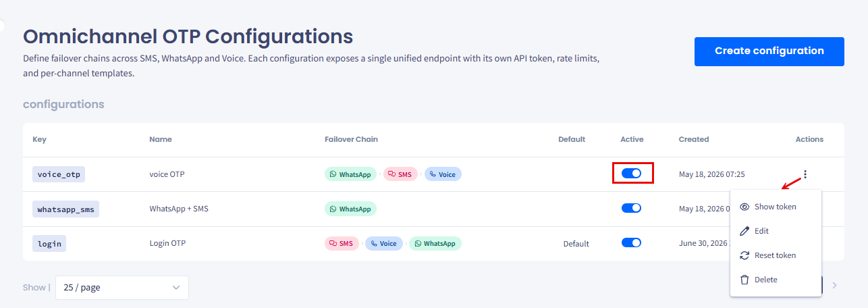Click the Name column header
The height and width of the screenshot is (308, 868).
pyautogui.click(x=161, y=139)
